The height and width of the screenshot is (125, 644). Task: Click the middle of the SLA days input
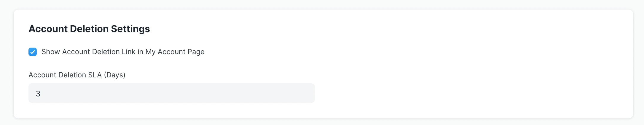tap(171, 93)
